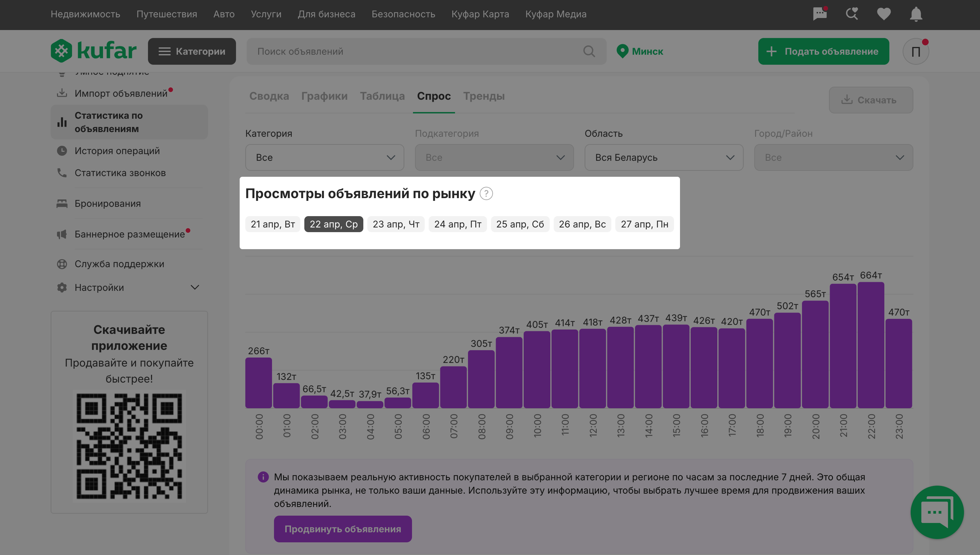Open Служба поддержки in sidebar
This screenshot has height=555, width=980.
pos(119,264)
